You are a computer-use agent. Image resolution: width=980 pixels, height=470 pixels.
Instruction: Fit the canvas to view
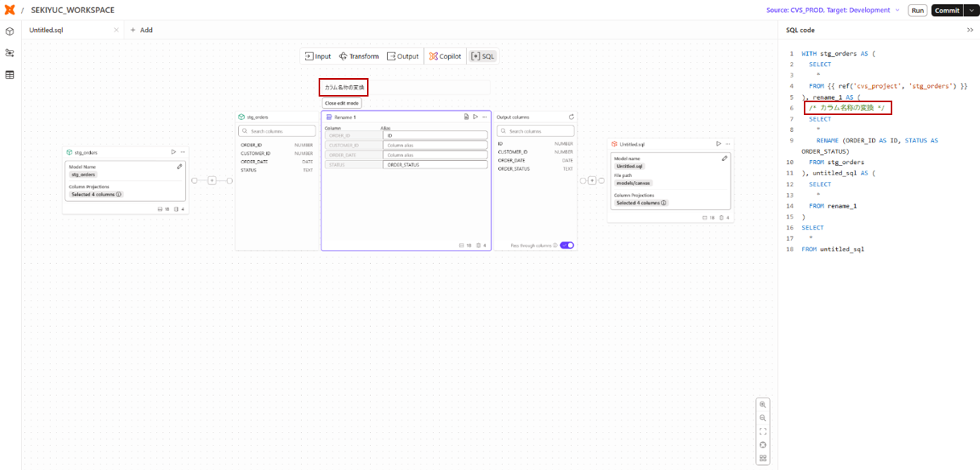click(x=763, y=431)
